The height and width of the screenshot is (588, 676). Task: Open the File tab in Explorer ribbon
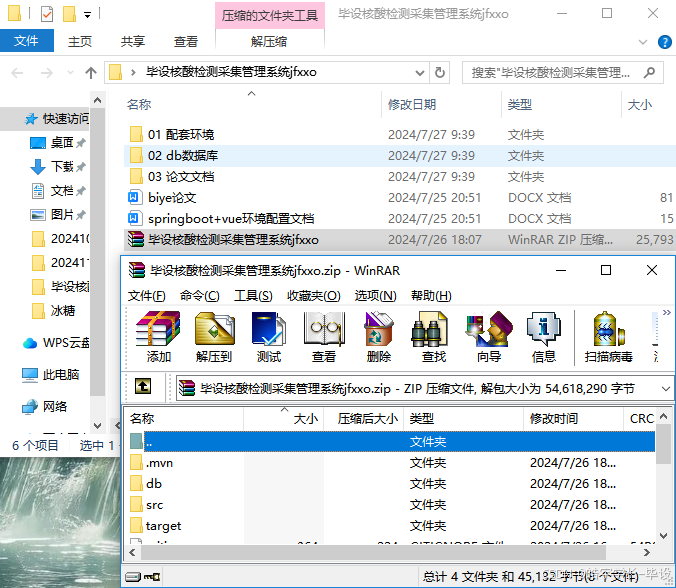tap(26, 41)
